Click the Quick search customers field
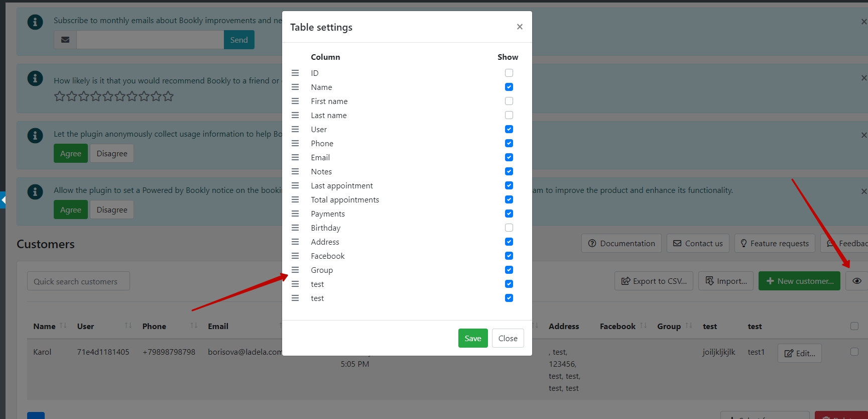 click(x=78, y=281)
